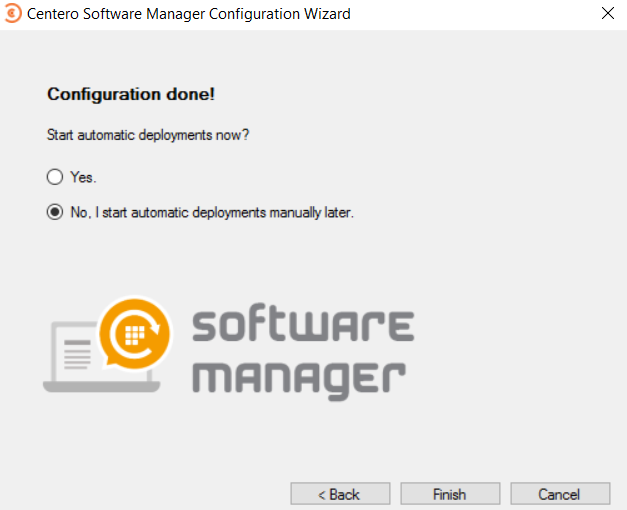Select the "No" radio button circle
This screenshot has width=627, height=510.
point(55,212)
